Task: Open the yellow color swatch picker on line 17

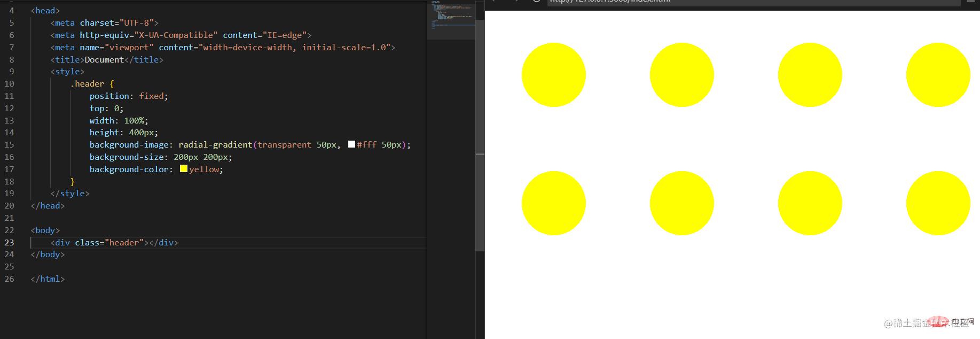Action: pos(184,169)
